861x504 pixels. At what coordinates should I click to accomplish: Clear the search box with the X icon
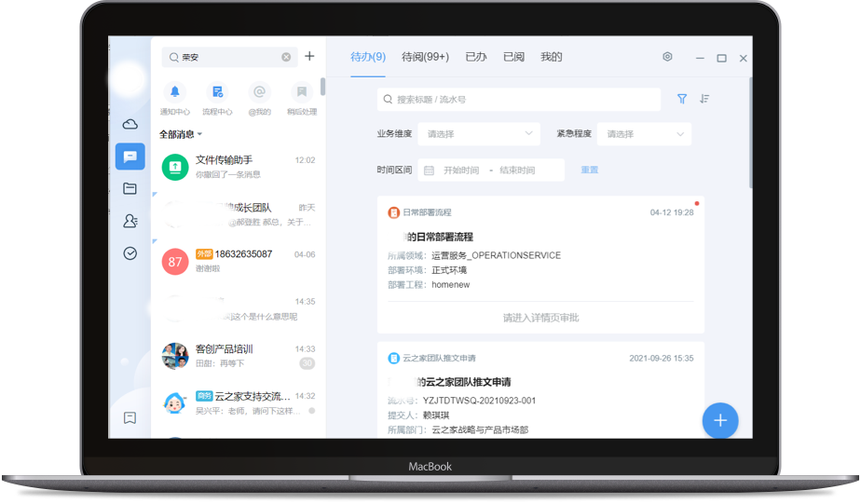286,57
